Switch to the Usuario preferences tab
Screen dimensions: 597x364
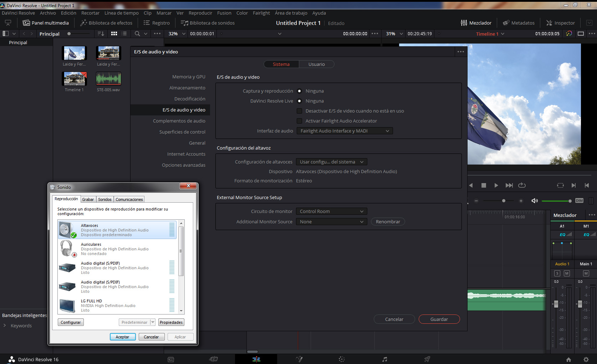point(317,64)
